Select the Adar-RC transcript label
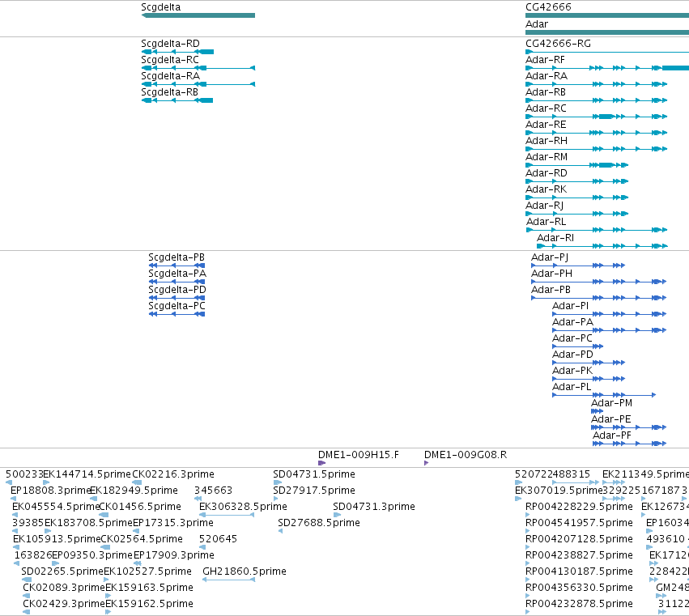 coord(546,108)
